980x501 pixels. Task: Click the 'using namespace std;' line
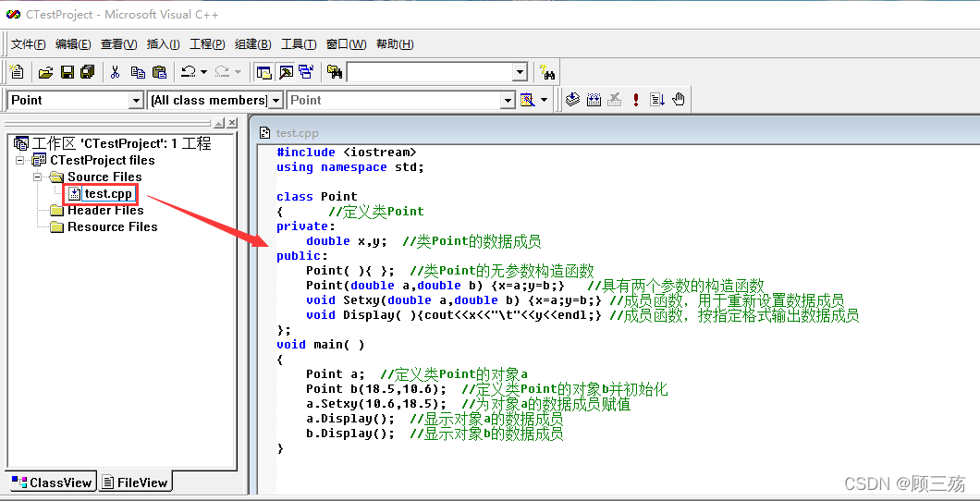point(350,167)
